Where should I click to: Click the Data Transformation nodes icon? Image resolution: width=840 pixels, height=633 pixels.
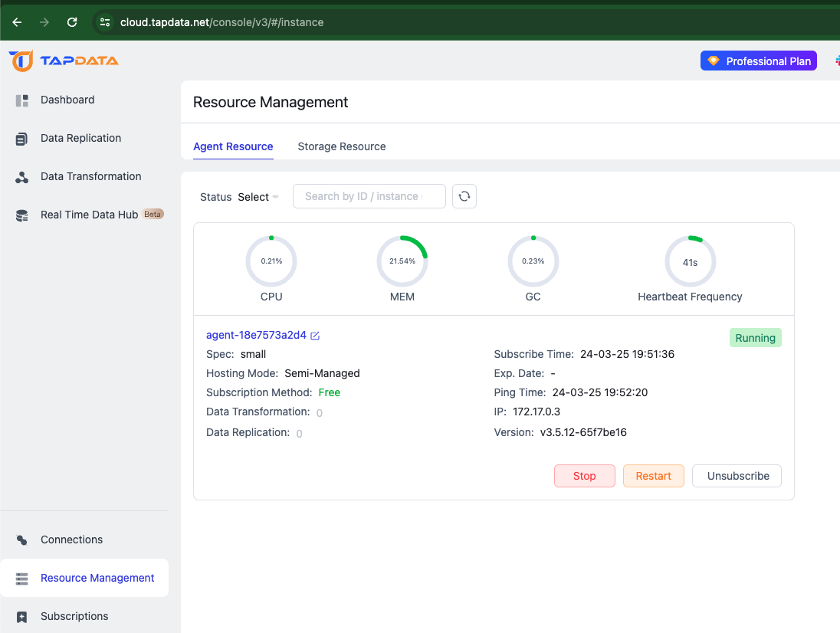click(22, 177)
